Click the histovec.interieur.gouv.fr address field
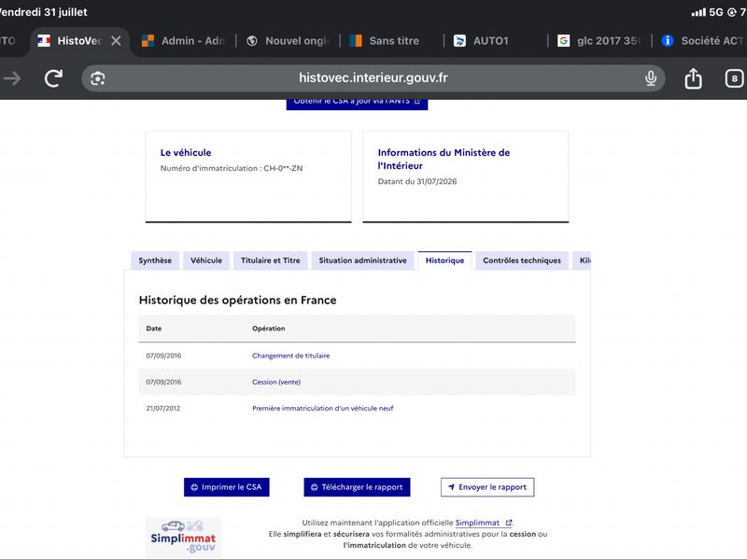 (x=373, y=78)
